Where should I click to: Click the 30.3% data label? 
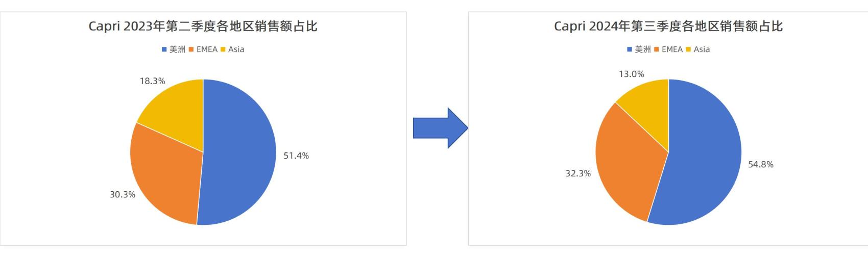tap(123, 195)
